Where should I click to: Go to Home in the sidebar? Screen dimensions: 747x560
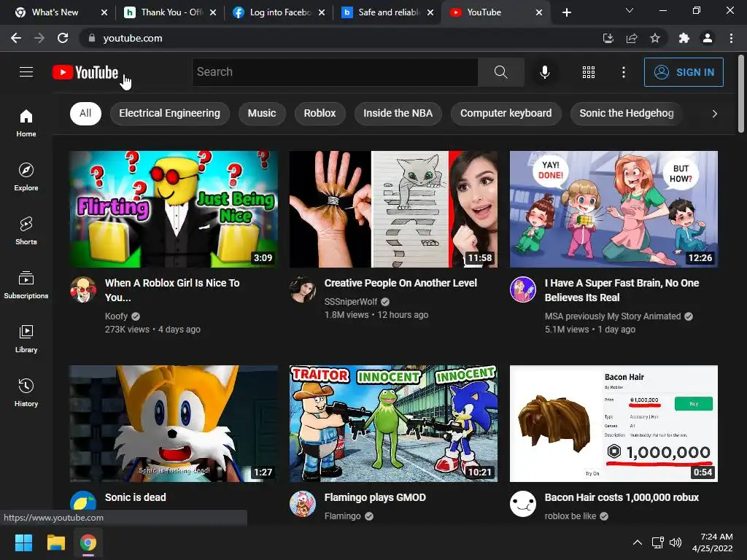26,122
